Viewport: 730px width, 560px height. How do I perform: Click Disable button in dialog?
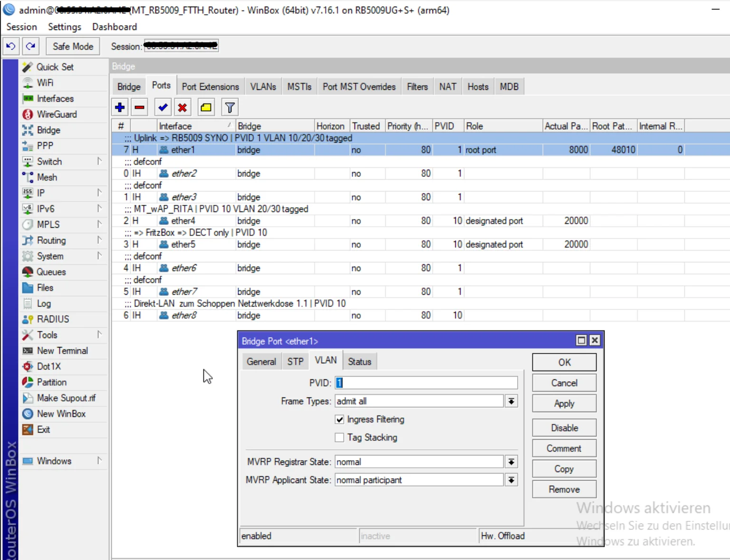pos(564,428)
